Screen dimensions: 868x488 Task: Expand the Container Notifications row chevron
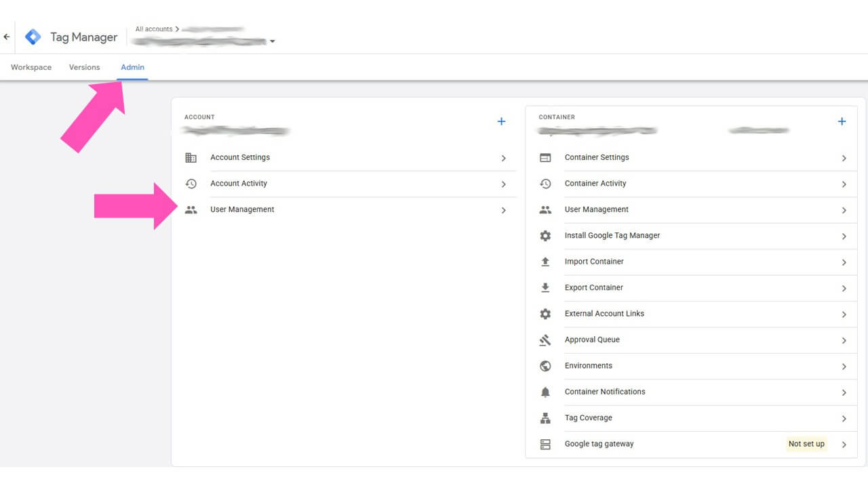844,392
